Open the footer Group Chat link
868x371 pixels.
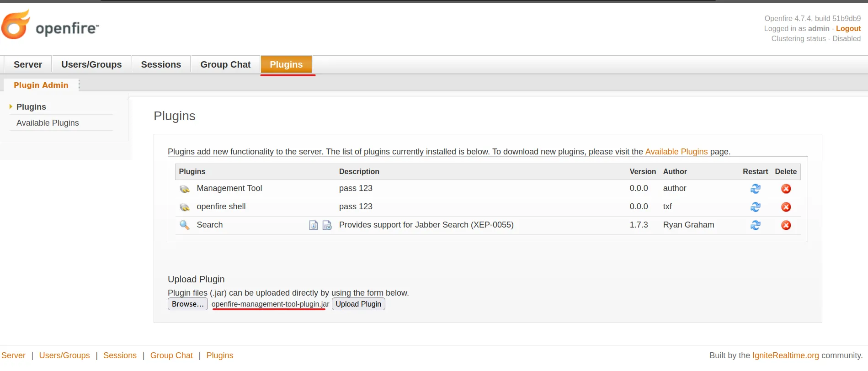click(x=171, y=355)
